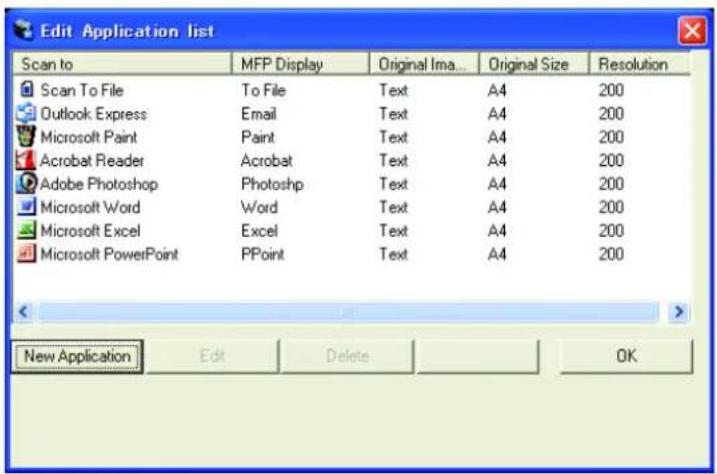Sort by the MFP Display column header
Viewport: 717px width, 474px height.
(x=300, y=64)
